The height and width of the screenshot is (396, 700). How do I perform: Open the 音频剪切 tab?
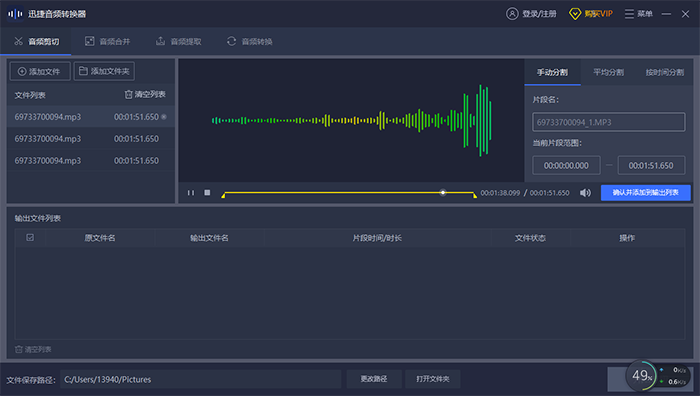[x=36, y=42]
